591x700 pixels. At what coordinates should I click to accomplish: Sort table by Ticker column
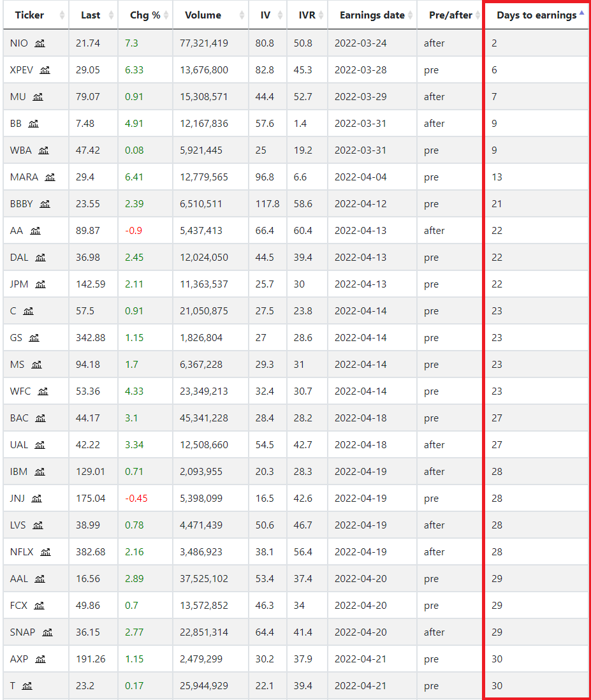click(36, 15)
